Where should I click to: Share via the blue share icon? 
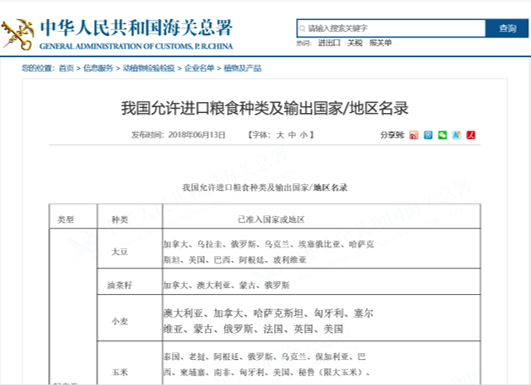(428, 135)
